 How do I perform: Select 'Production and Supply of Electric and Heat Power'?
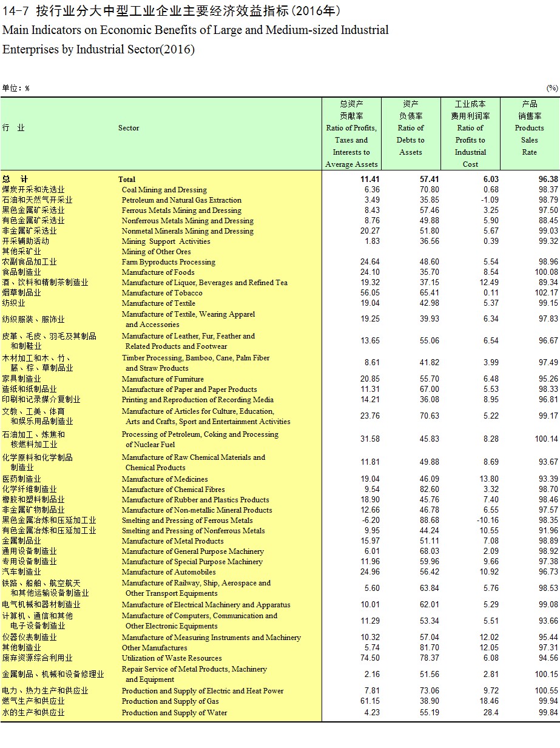[x=203, y=691]
